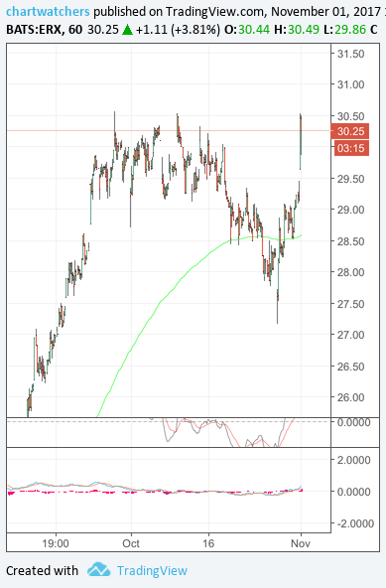386x588 pixels.
Task: Click the 31.50 price axis label
Action: [x=350, y=54]
